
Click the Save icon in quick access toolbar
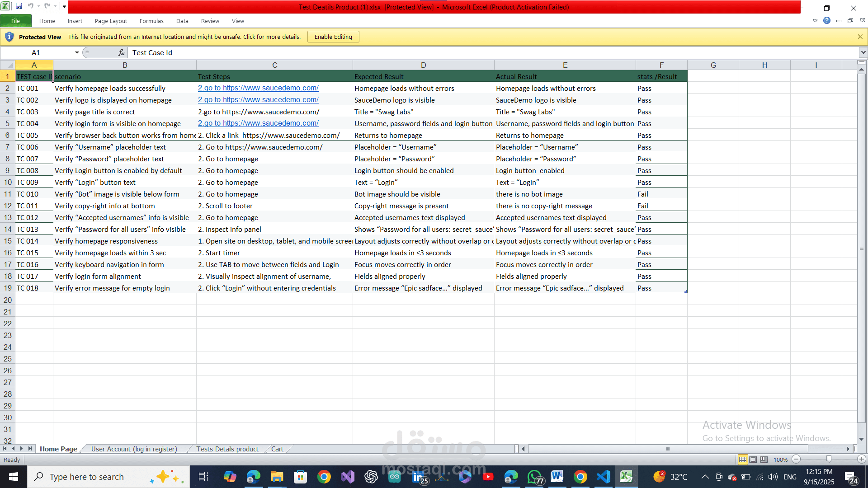click(x=19, y=6)
